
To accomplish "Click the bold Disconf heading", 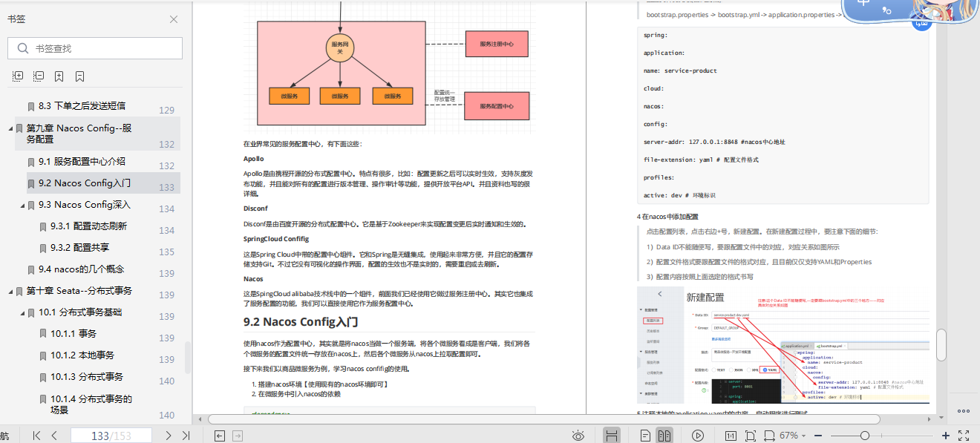I will (x=255, y=209).
